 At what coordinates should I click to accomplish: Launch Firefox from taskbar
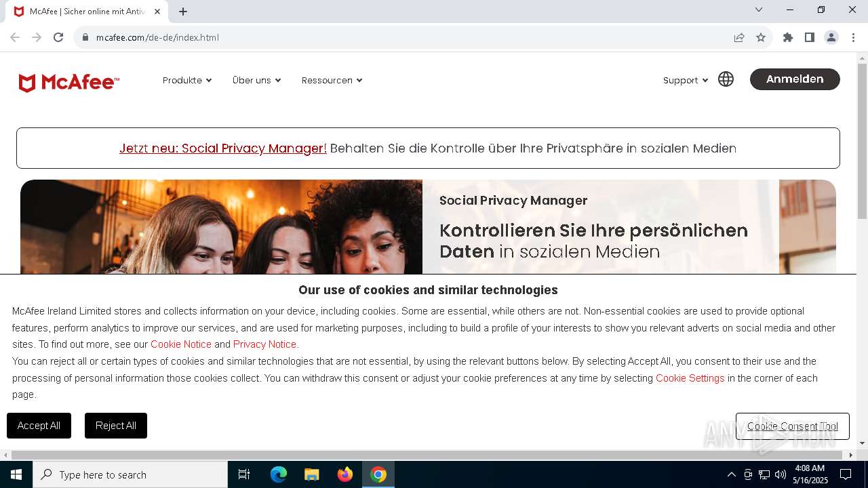pos(345,474)
